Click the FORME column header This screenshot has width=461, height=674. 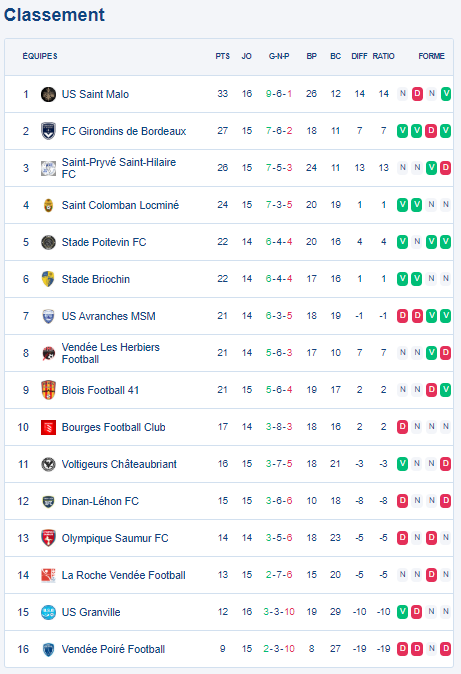(x=431, y=56)
